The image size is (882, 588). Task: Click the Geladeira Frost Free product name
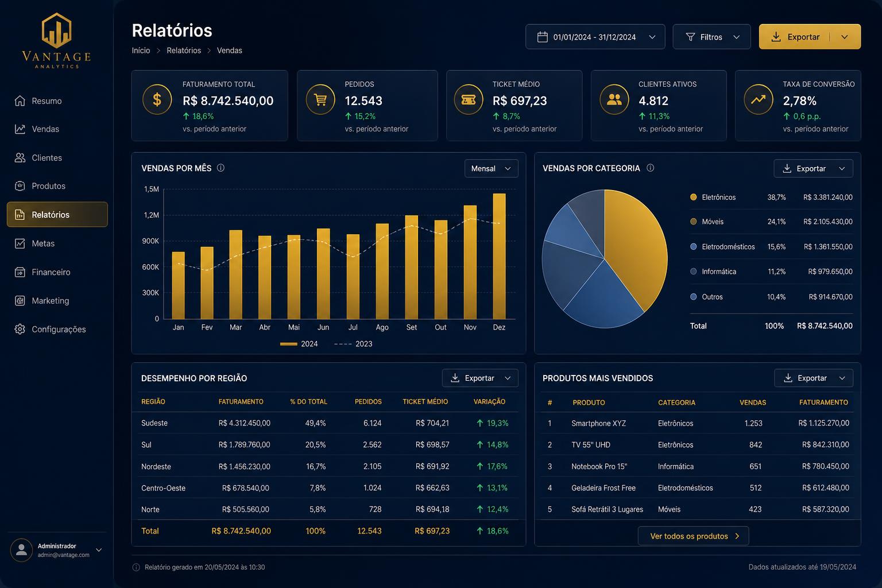604,488
